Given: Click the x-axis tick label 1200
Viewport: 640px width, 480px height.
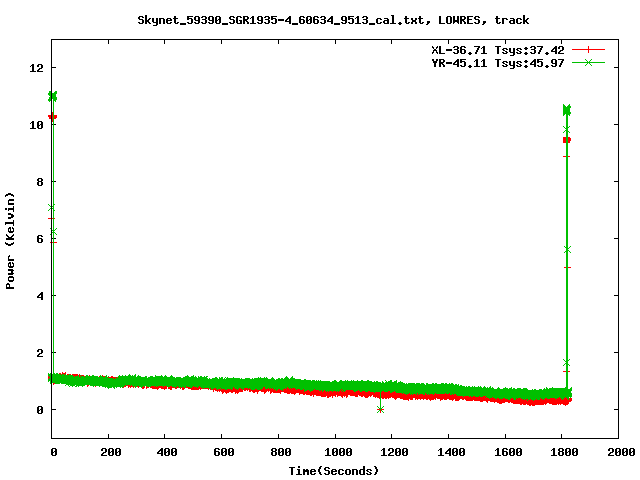Looking at the screenshot, I should click(395, 452).
